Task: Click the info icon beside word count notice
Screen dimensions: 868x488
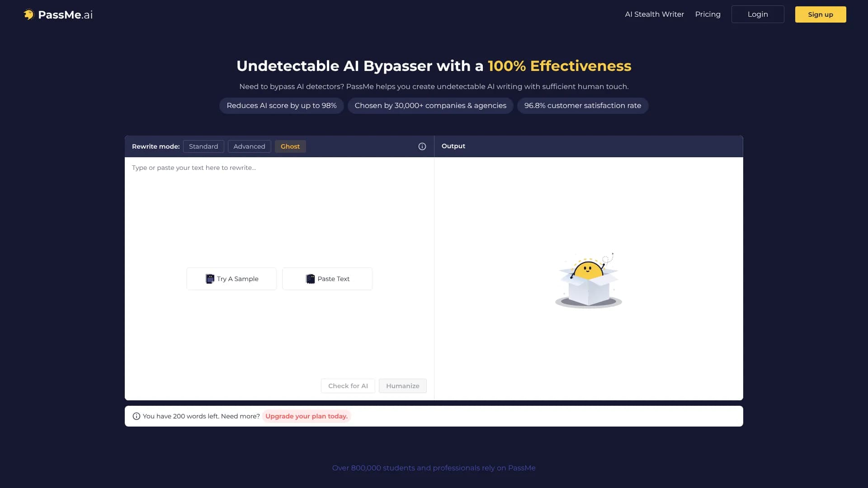Action: point(136,416)
